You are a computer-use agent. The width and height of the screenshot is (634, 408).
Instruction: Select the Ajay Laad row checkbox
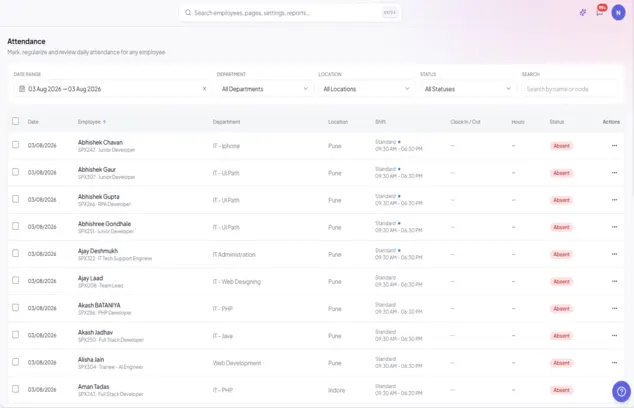[x=15, y=280]
